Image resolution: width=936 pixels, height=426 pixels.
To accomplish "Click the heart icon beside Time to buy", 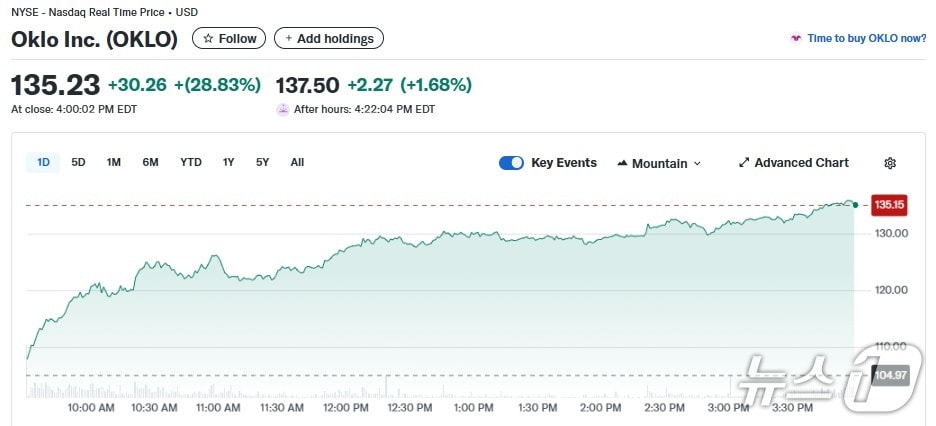I will click(x=796, y=38).
